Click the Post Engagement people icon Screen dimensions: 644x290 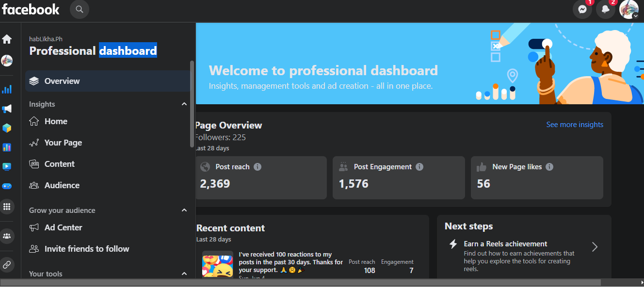click(344, 167)
